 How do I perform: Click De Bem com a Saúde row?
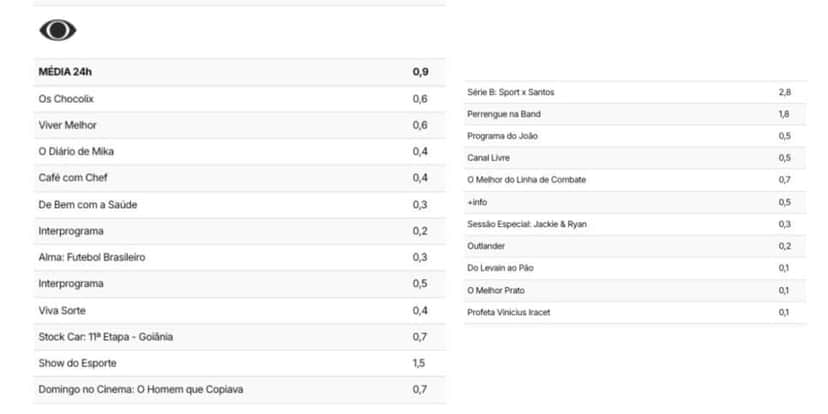tap(239, 204)
